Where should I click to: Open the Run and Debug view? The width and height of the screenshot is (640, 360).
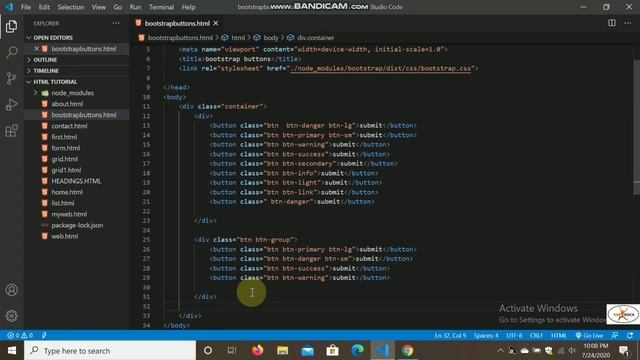(11, 104)
